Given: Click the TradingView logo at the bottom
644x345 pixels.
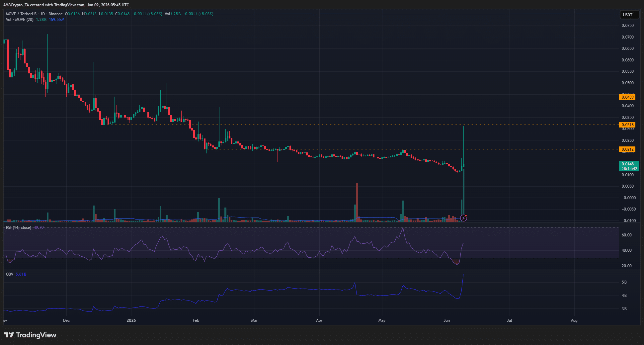Looking at the screenshot, I should click(x=30, y=335).
